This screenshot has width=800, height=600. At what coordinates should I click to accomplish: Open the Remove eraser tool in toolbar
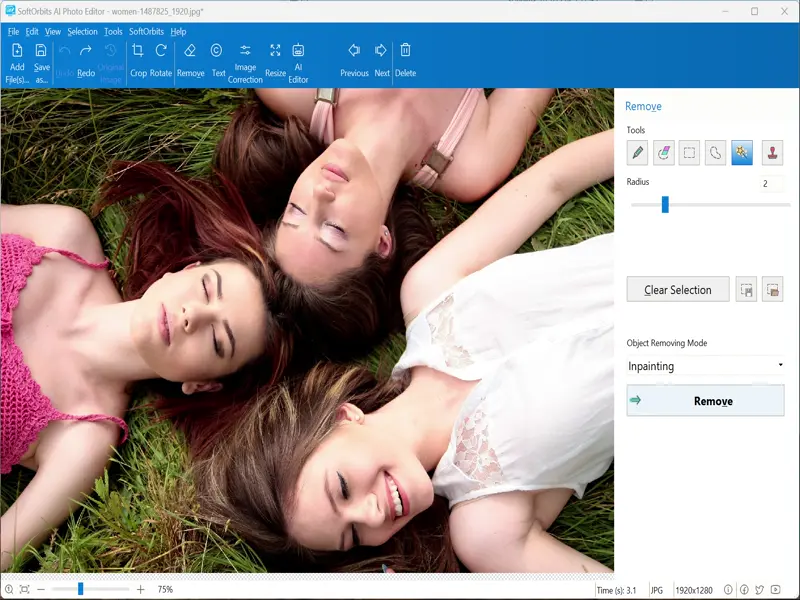[x=190, y=61]
